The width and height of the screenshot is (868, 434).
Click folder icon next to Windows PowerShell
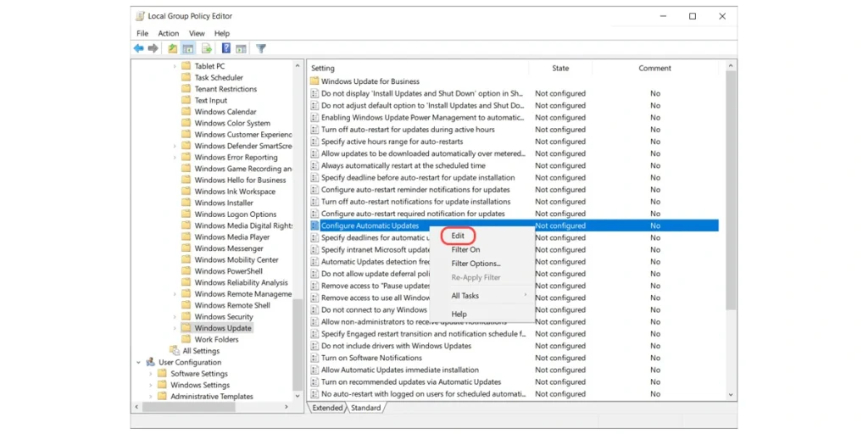click(186, 271)
